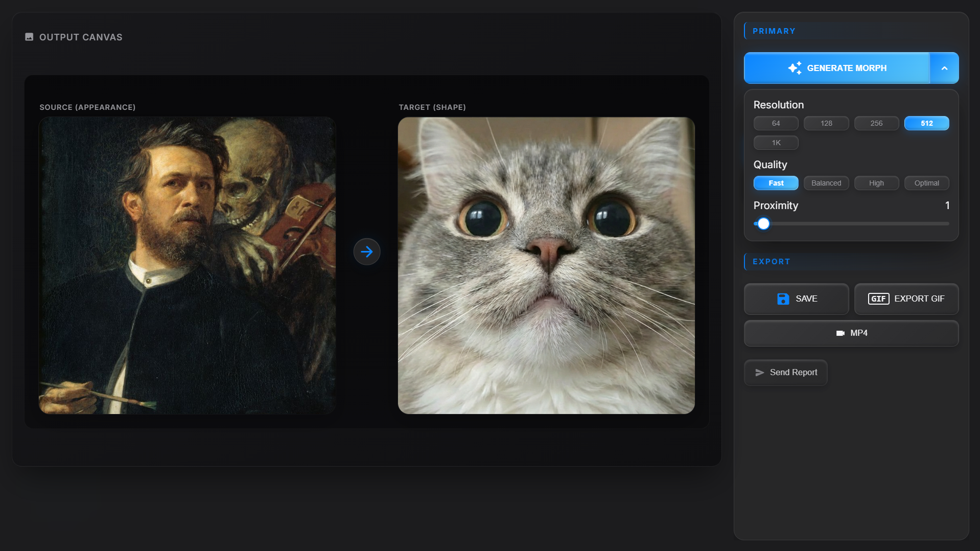Select the source portrait painting image
Image resolution: width=980 pixels, height=551 pixels.
tap(187, 265)
